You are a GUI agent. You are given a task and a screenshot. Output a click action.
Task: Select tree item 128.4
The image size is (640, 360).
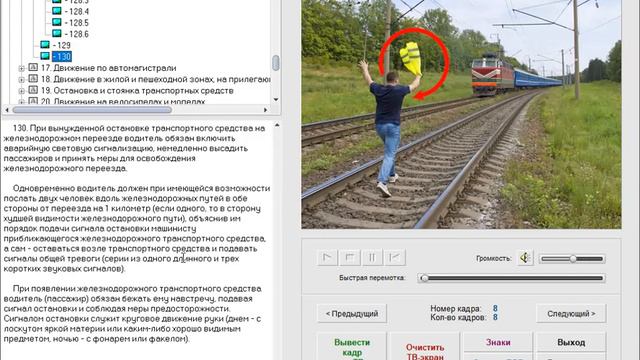click(77, 11)
